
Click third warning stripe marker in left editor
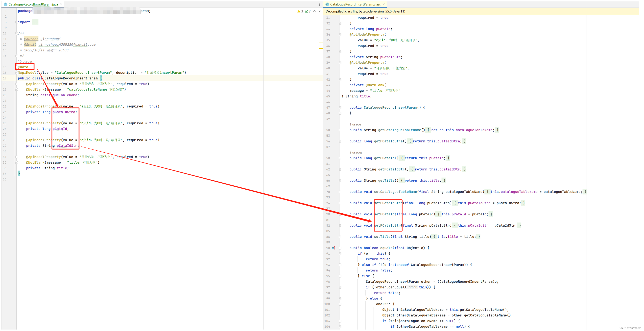pyautogui.click(x=321, y=49)
